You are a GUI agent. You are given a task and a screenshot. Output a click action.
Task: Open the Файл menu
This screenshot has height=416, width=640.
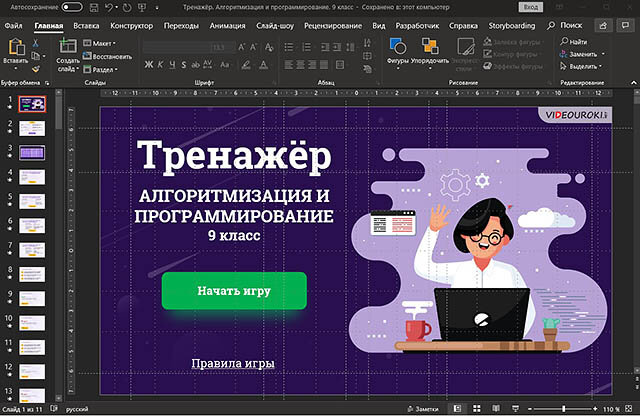(13, 26)
